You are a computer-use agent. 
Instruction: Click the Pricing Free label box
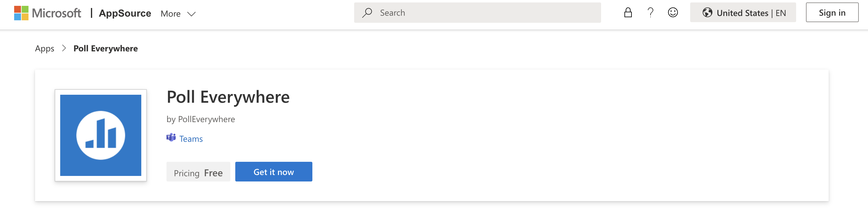click(x=198, y=172)
